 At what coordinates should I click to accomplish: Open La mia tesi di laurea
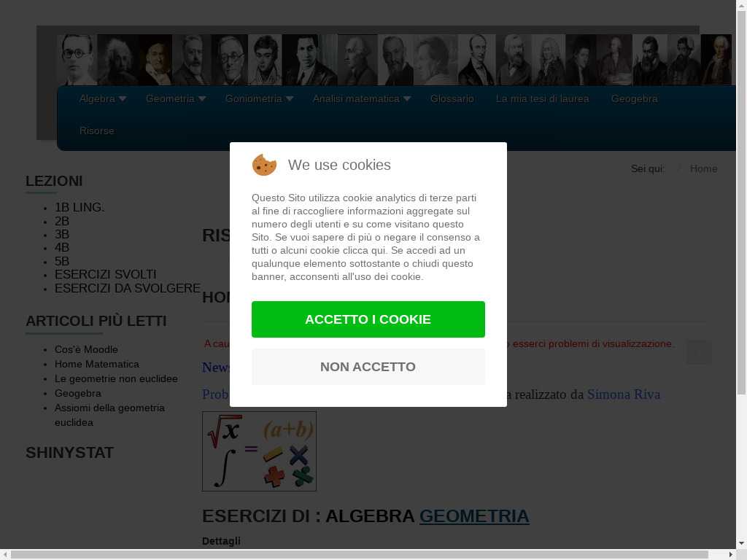542,98
